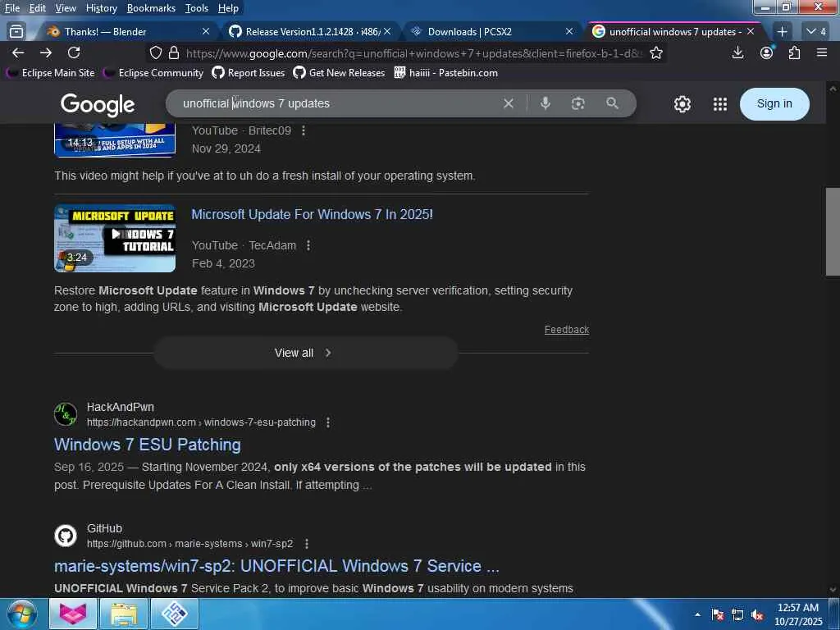Open haiiii - Pastebin.com bookmark
Viewport: 840px width, 630px height.
445,73
